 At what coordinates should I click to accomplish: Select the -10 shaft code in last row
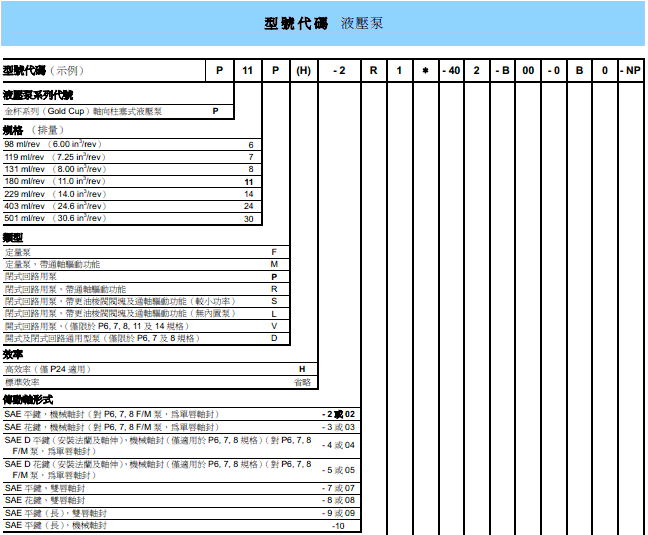[338, 526]
